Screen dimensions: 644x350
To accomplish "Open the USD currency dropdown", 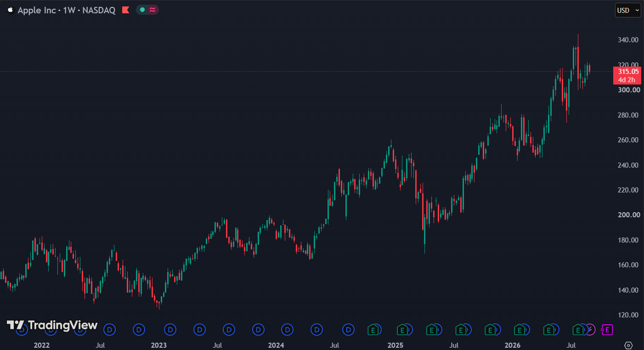I will [627, 10].
